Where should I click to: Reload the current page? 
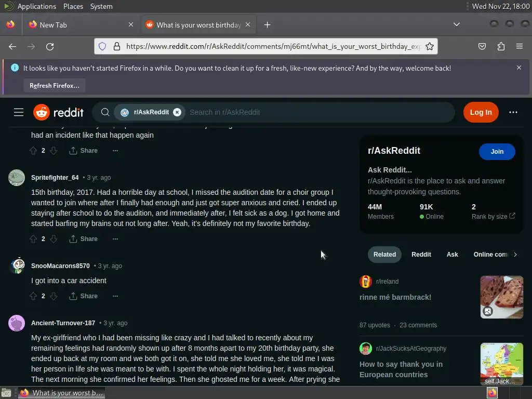click(x=50, y=46)
